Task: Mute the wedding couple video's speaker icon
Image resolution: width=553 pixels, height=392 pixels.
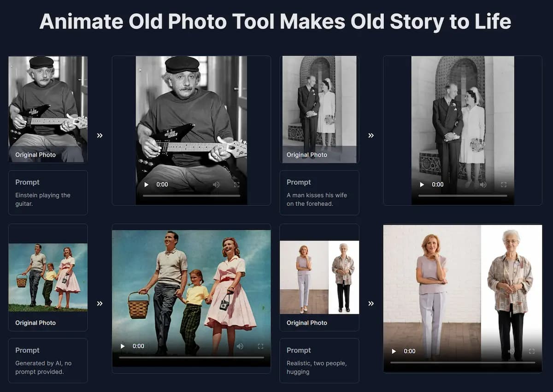Action: (x=482, y=184)
